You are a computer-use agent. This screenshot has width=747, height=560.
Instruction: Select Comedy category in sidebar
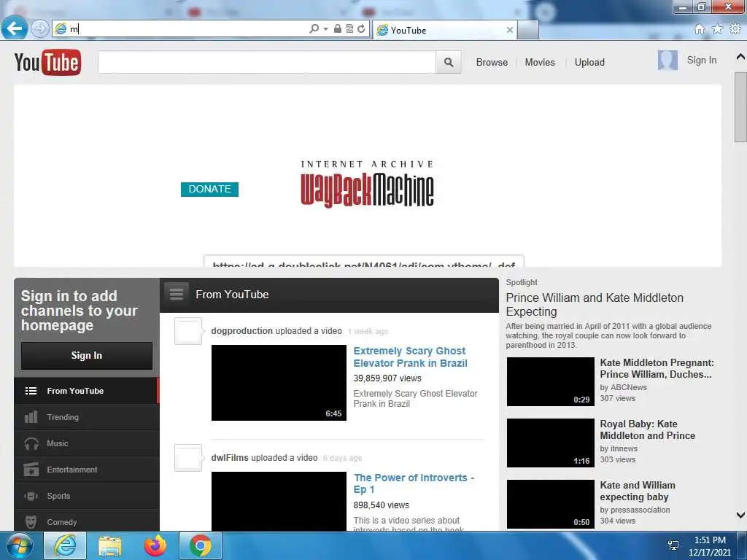[x=87, y=521]
